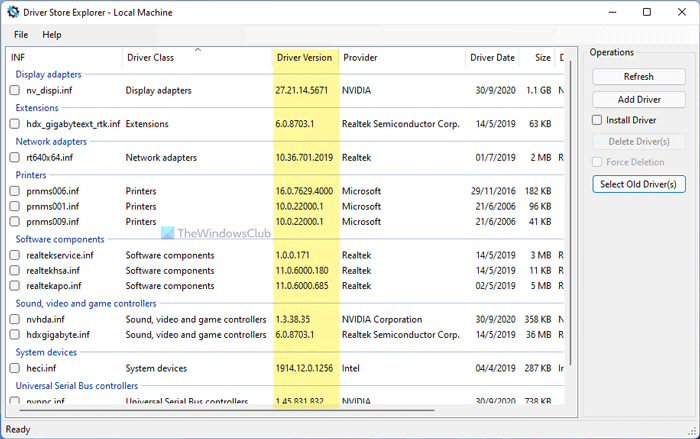Sort list by Driver Date column
Image resolution: width=700 pixels, height=439 pixels.
click(492, 57)
